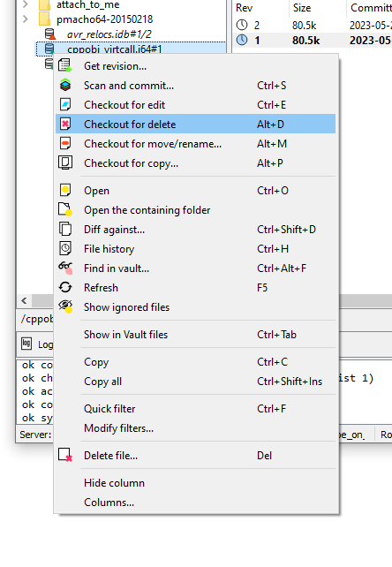
Task: Select Checkout for copy...
Action: click(x=196, y=163)
